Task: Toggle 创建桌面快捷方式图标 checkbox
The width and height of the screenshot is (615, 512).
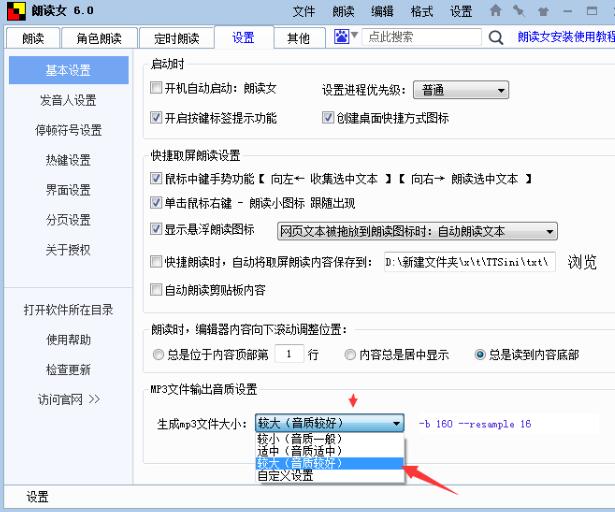Action: 328,117
